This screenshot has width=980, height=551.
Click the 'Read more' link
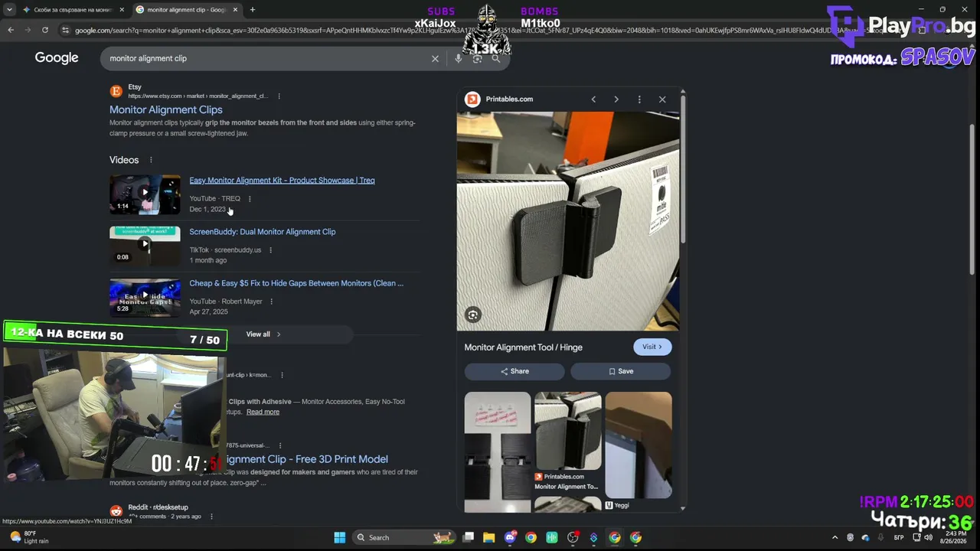pyautogui.click(x=263, y=412)
